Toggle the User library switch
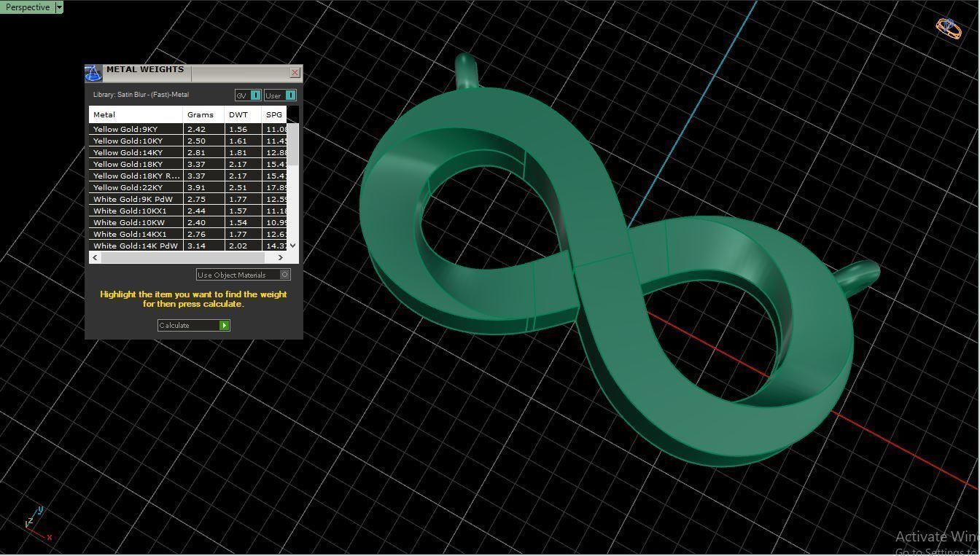Viewport: 980px width, 556px height. coord(280,95)
